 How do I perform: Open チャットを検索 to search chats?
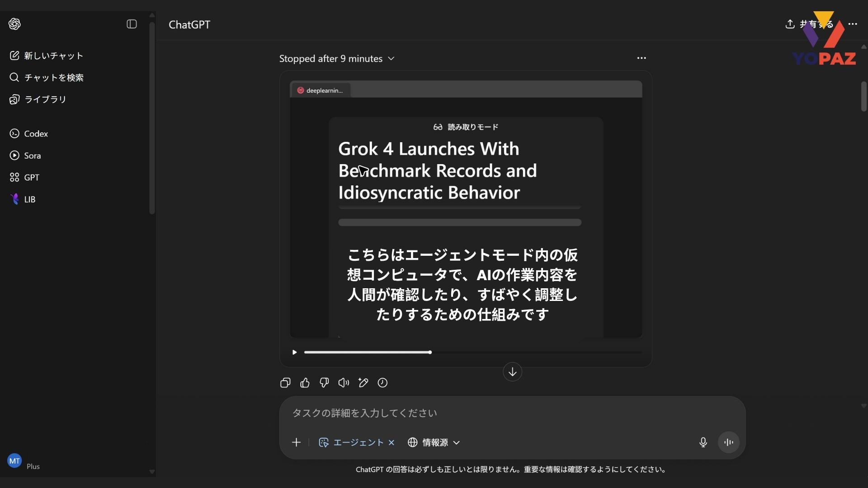click(x=47, y=77)
